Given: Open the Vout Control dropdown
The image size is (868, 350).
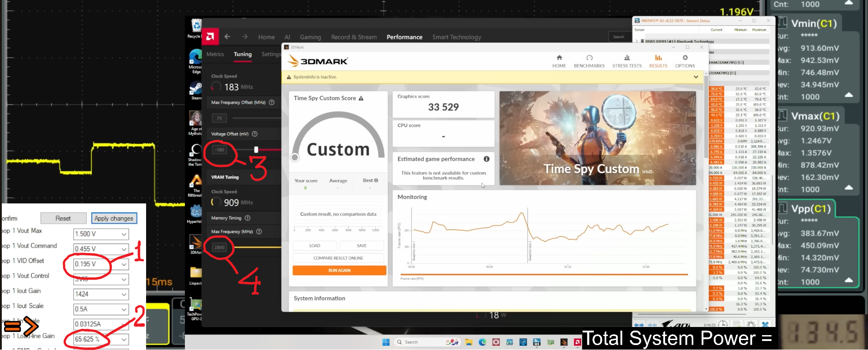Looking at the screenshot, I should click(101, 279).
